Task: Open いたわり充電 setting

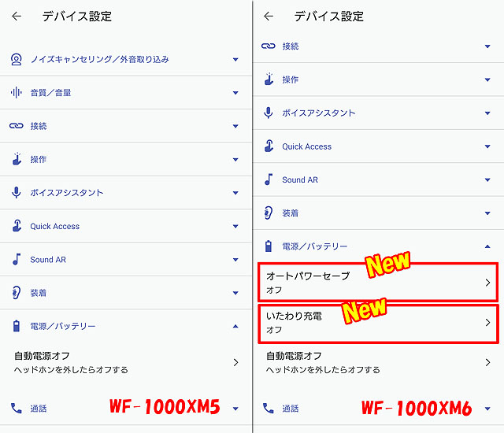Action: click(378, 322)
